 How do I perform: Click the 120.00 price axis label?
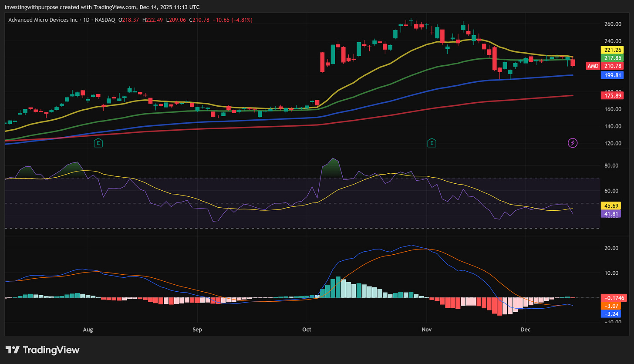(612, 143)
